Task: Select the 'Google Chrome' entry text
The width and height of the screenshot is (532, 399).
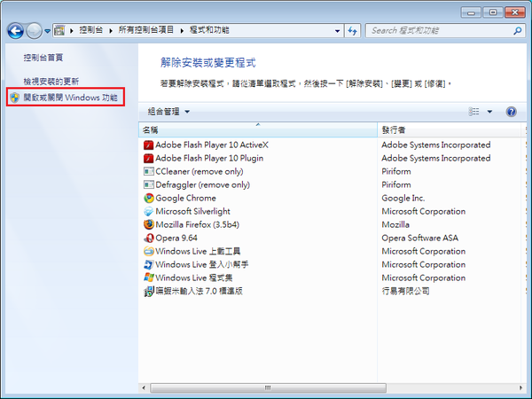Action: pyautogui.click(x=185, y=198)
